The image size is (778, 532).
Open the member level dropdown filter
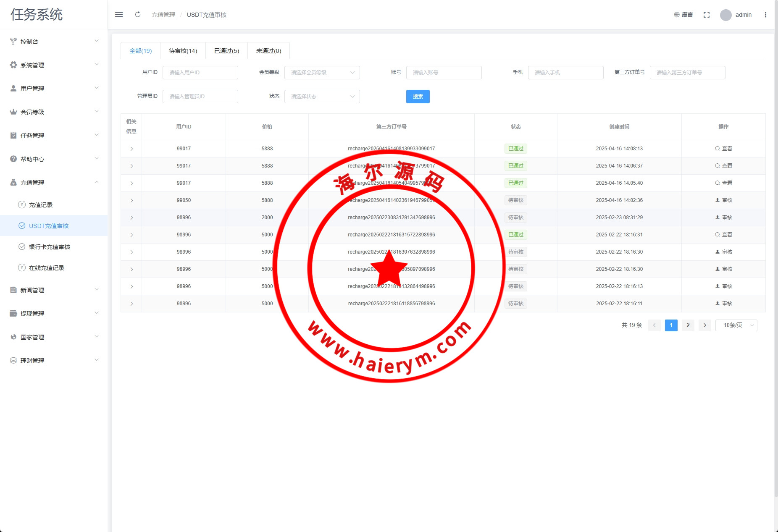click(322, 73)
